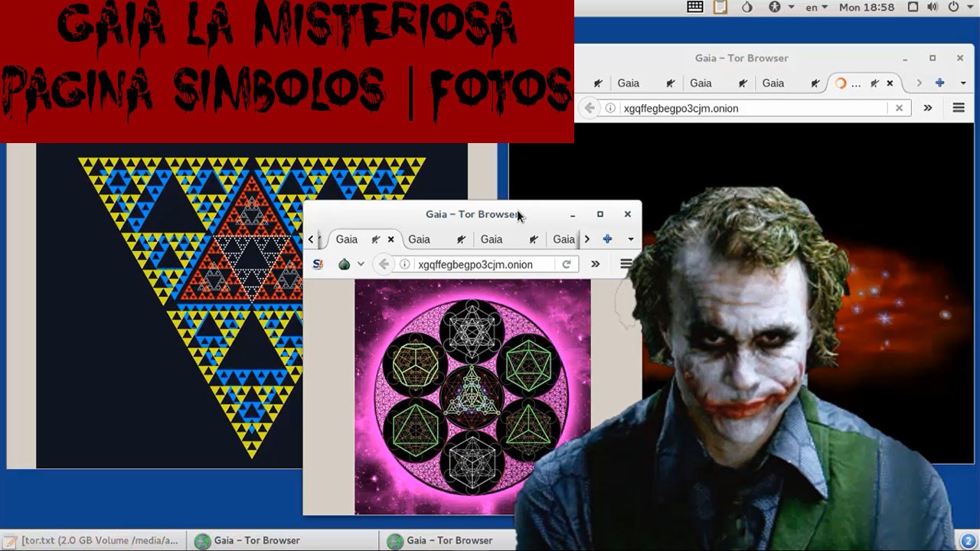This screenshot has width=980, height=551.
Task: Close the active Gaia tab in front window
Action: [390, 239]
